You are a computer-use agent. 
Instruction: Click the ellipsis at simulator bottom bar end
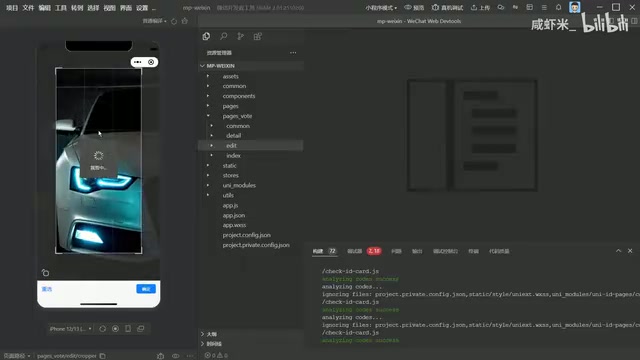(x=190, y=356)
